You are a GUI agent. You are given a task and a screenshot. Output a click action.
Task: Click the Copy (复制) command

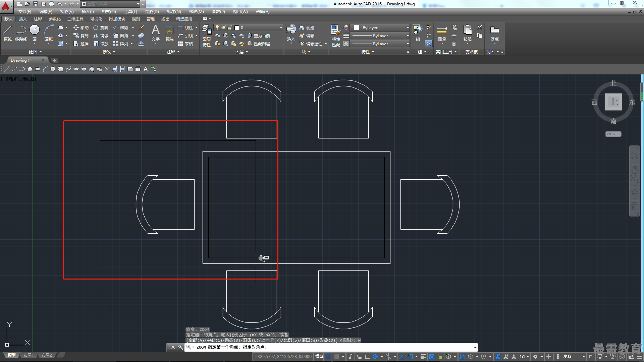tap(81, 36)
